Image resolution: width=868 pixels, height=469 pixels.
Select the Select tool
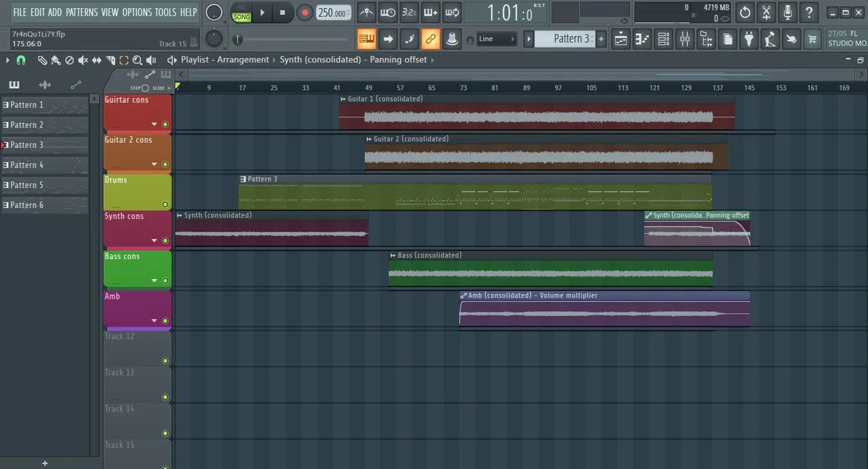click(x=123, y=60)
